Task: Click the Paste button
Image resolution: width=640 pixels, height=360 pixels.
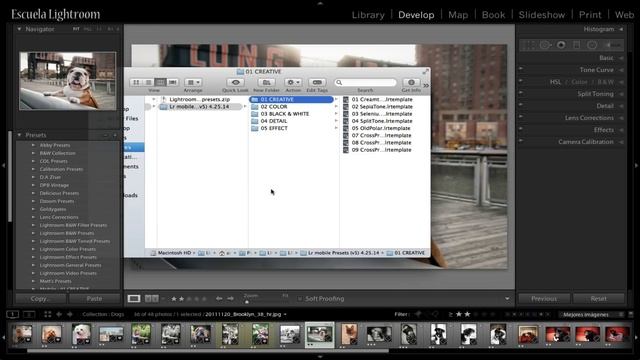Action: tap(94, 299)
